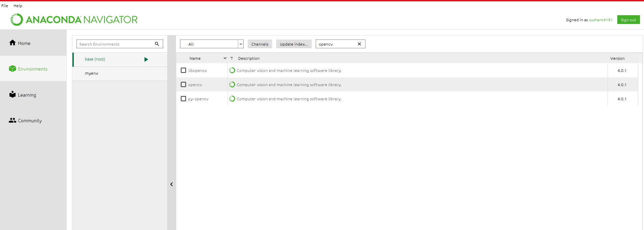The height and width of the screenshot is (230, 644).
Task: Click the Description column header
Action: 249,58
